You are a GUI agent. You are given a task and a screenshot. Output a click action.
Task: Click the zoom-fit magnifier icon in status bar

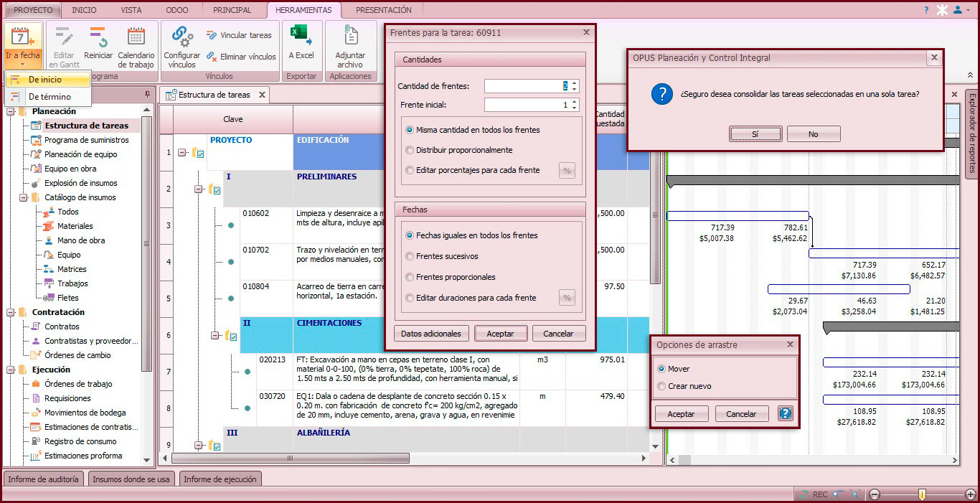855,494
